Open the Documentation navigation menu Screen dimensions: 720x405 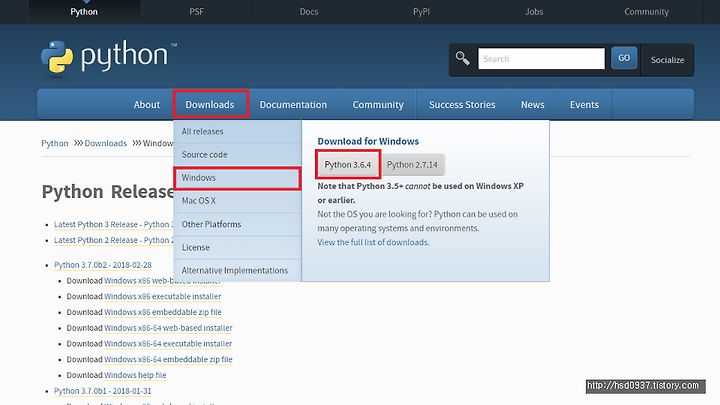pyautogui.click(x=293, y=105)
